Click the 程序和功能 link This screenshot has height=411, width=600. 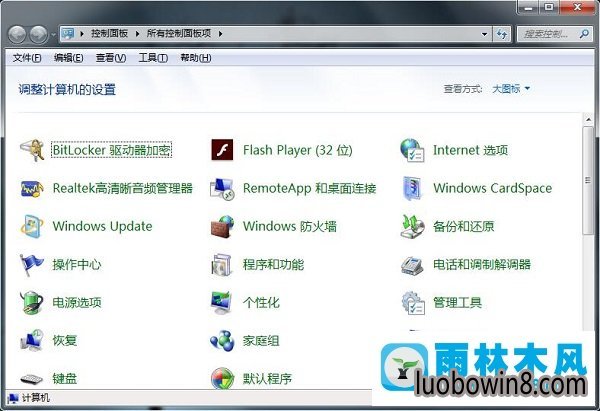[x=273, y=265]
